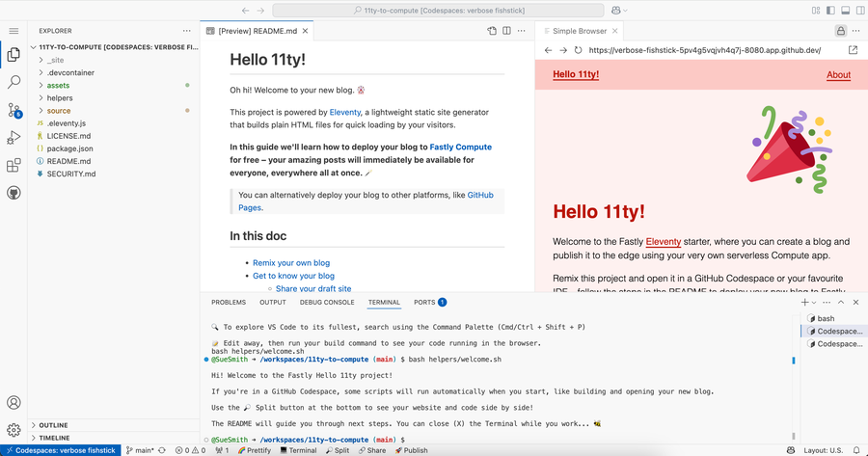Open the Run and Debug view
This screenshot has height=456, width=868.
(14, 137)
